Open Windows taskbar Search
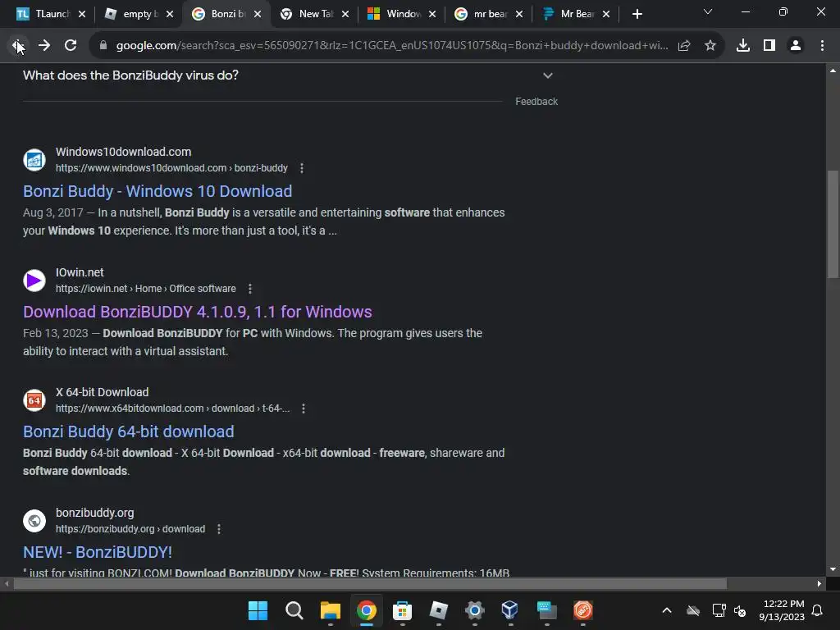This screenshot has height=630, width=840. point(294,610)
